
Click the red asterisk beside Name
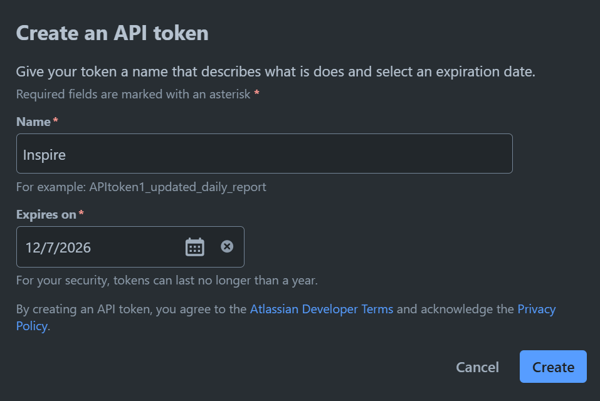point(56,121)
